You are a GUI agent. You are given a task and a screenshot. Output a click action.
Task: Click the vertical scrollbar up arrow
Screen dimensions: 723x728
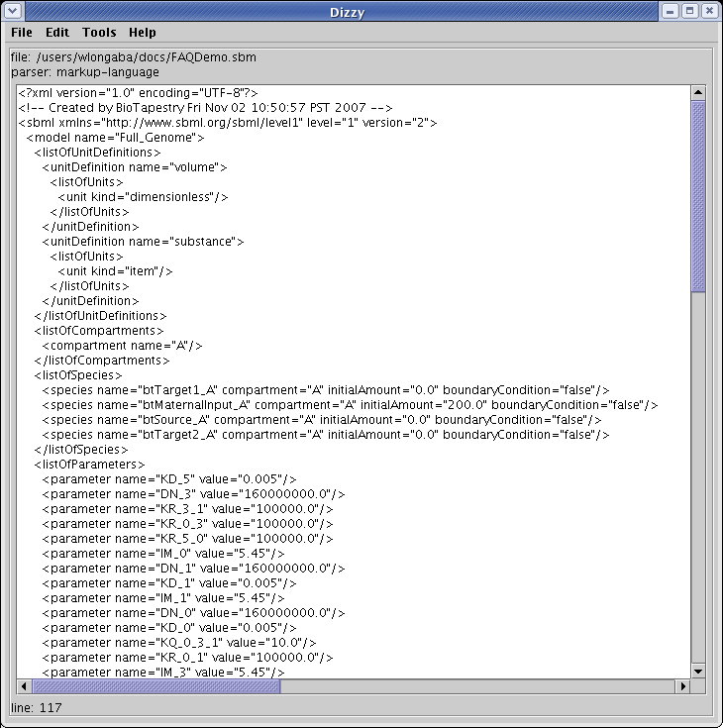pyautogui.click(x=698, y=93)
